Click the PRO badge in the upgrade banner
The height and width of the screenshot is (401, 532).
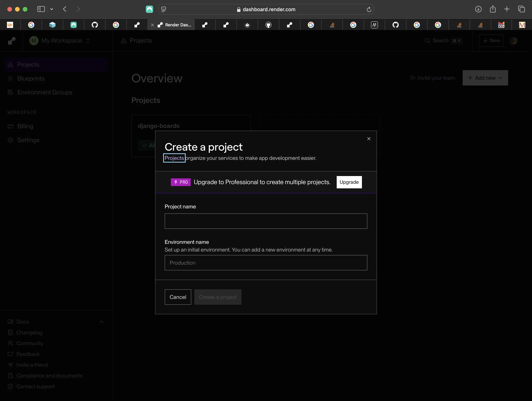(181, 182)
